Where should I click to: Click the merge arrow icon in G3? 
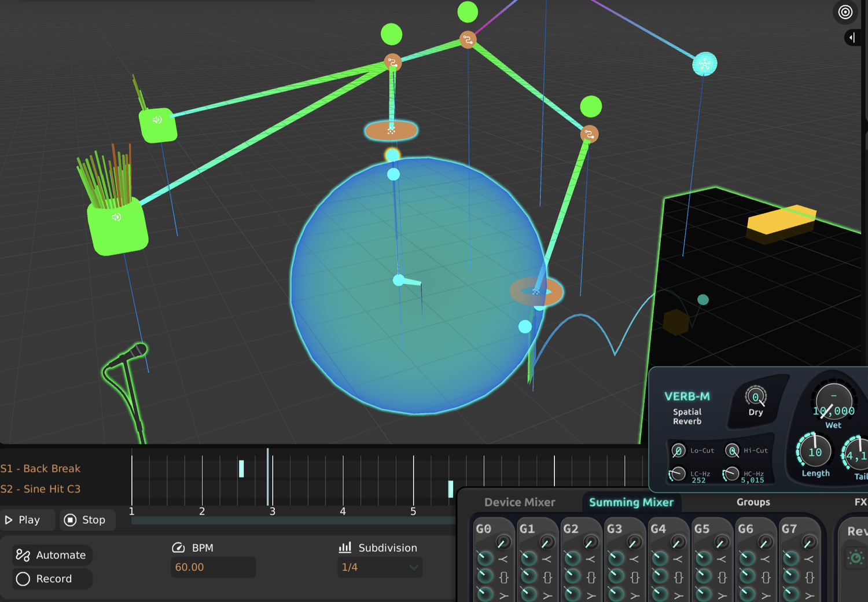tap(634, 559)
